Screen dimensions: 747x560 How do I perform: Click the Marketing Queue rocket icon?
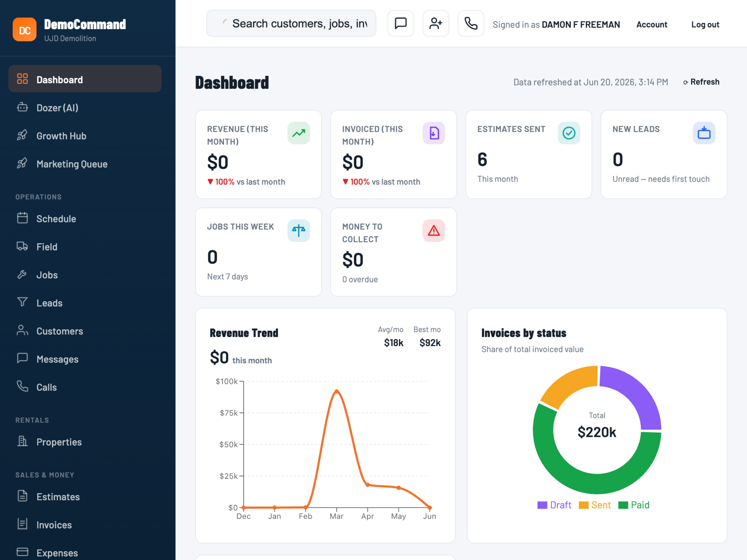coord(22,163)
